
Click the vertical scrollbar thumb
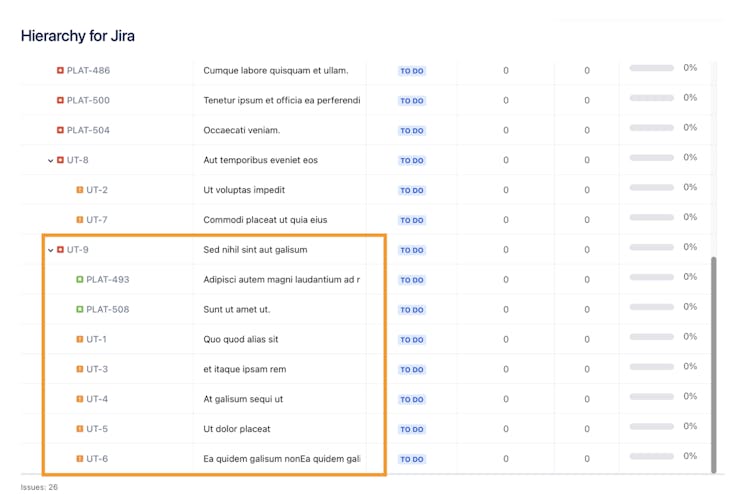click(714, 365)
